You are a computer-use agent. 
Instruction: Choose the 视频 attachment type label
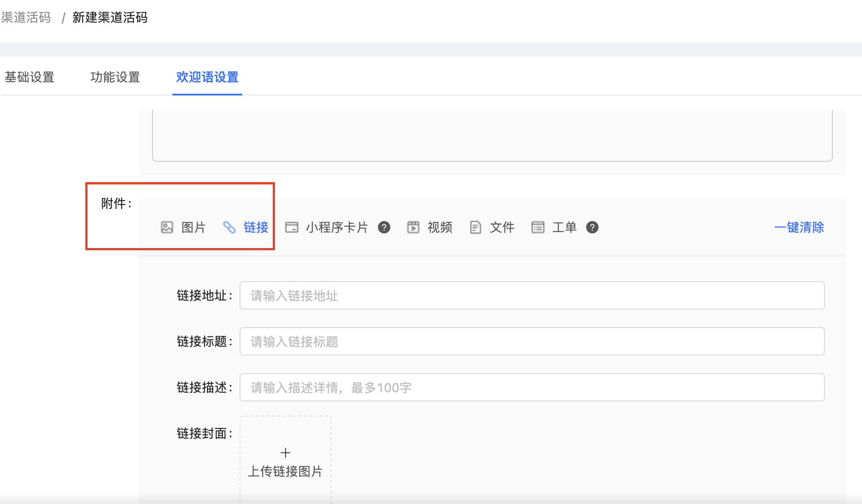tap(440, 227)
